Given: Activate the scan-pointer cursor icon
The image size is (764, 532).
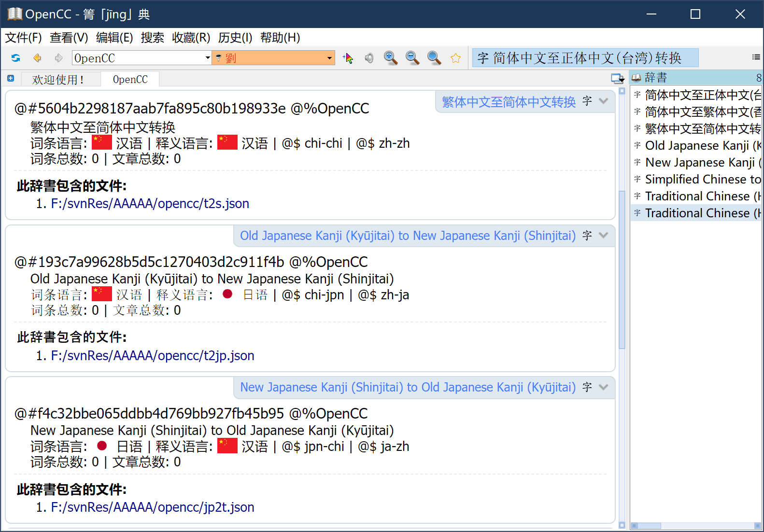Looking at the screenshot, I should pos(348,58).
